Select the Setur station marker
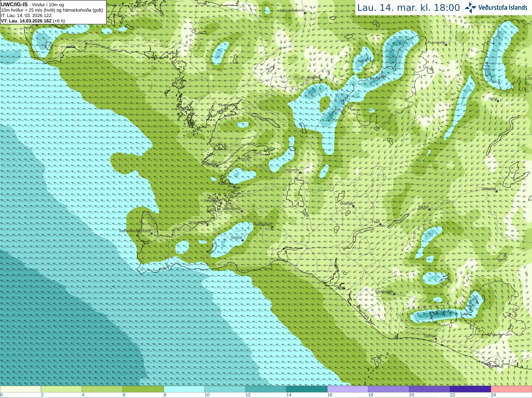The width and height of the screenshot is (532, 398). pos(498,101)
